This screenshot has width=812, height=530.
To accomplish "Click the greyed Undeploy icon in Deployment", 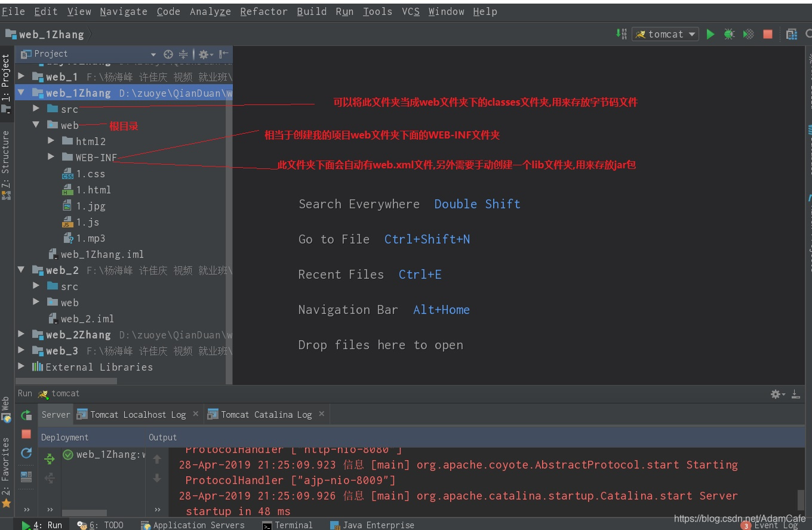I will click(x=50, y=478).
